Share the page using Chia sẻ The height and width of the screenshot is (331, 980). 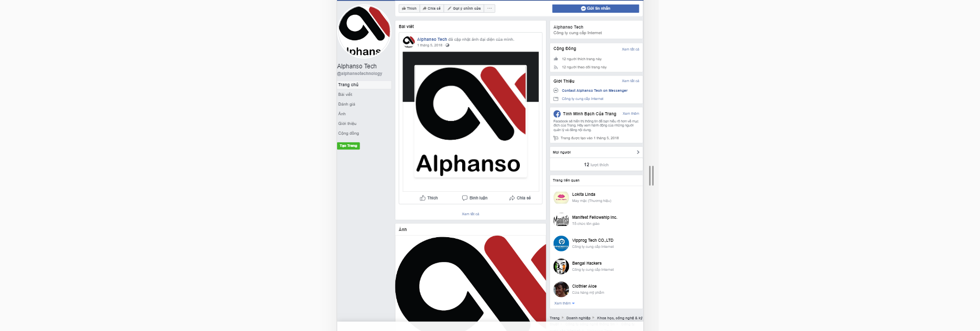432,8
